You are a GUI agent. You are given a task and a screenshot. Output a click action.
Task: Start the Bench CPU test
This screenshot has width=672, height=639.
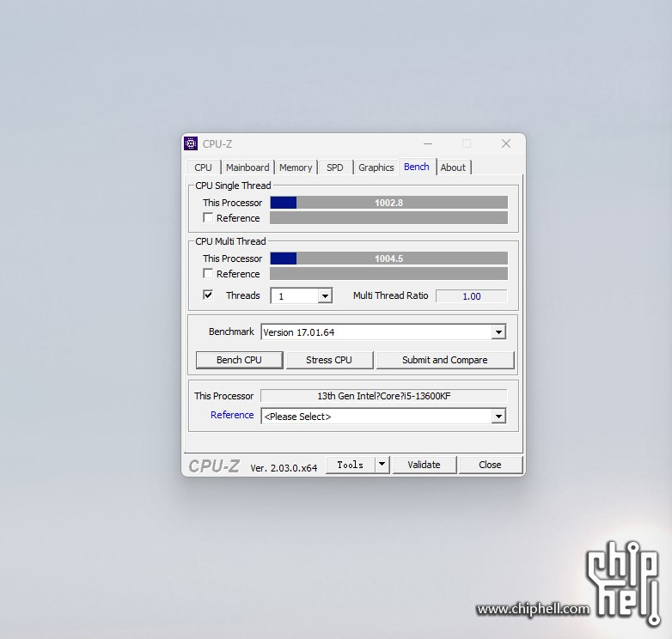coord(239,360)
